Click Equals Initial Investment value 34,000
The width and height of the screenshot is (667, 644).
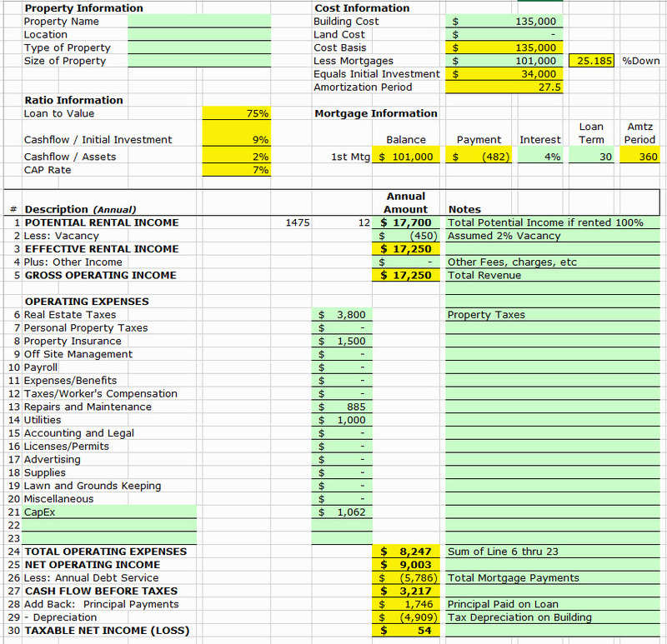pyautogui.click(x=504, y=74)
